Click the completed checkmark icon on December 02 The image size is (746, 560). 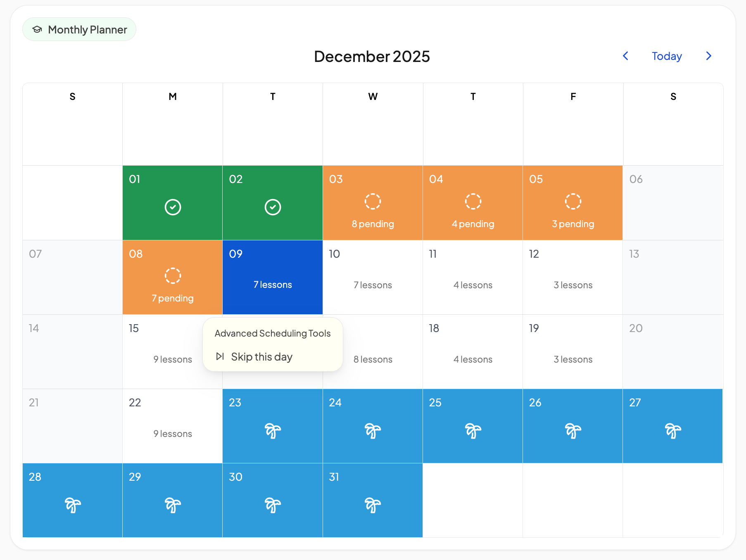(273, 207)
